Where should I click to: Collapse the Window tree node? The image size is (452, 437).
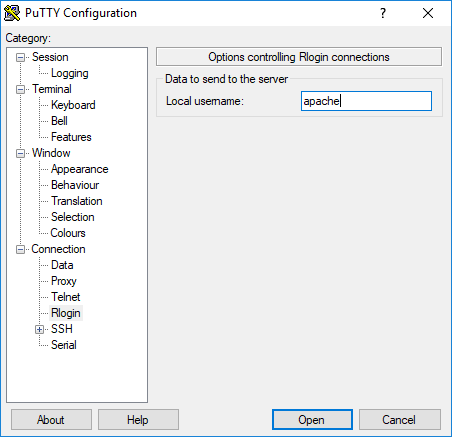[x=20, y=154]
